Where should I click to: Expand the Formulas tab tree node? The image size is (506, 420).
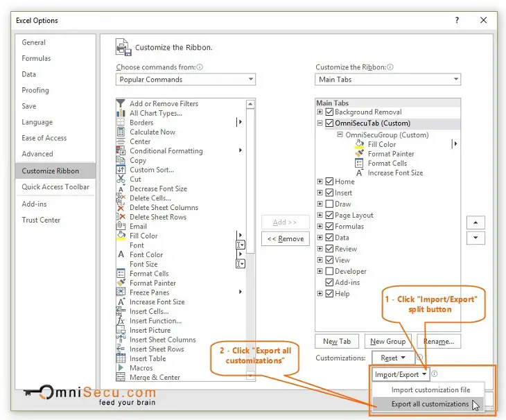(320, 226)
